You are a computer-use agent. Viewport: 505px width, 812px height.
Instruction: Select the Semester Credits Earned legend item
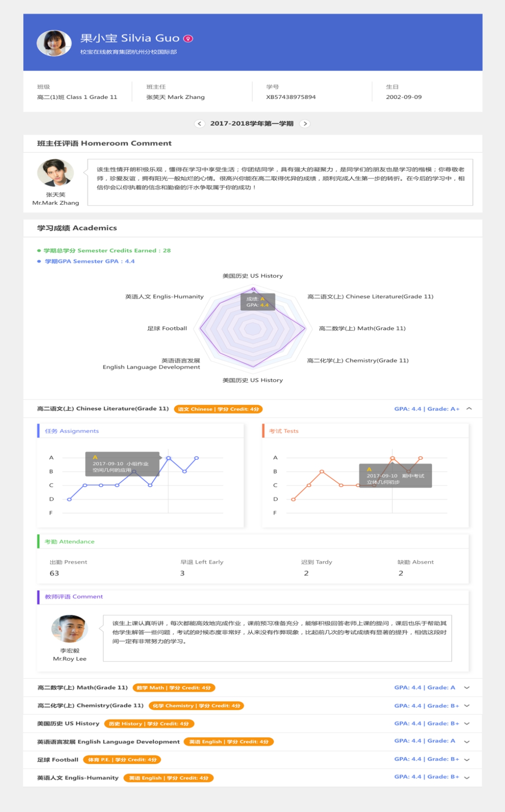pos(104,251)
